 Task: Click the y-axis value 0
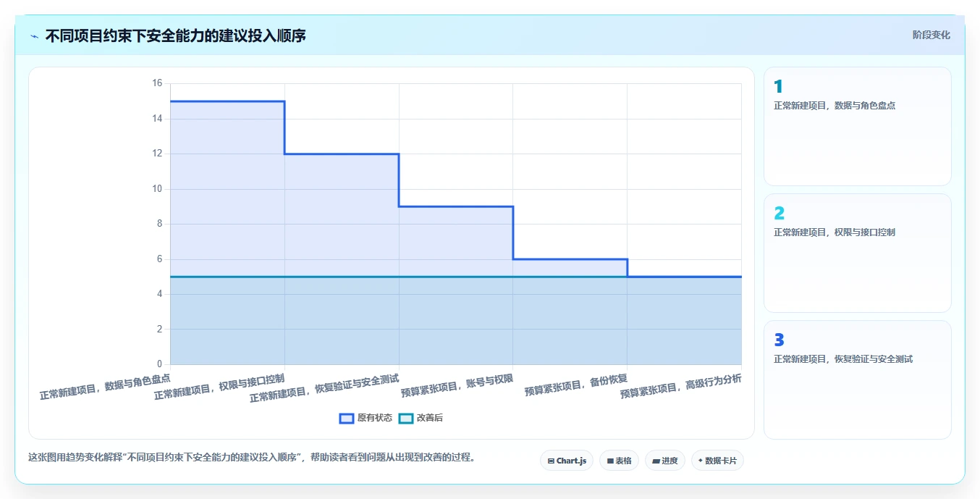pyautogui.click(x=160, y=364)
